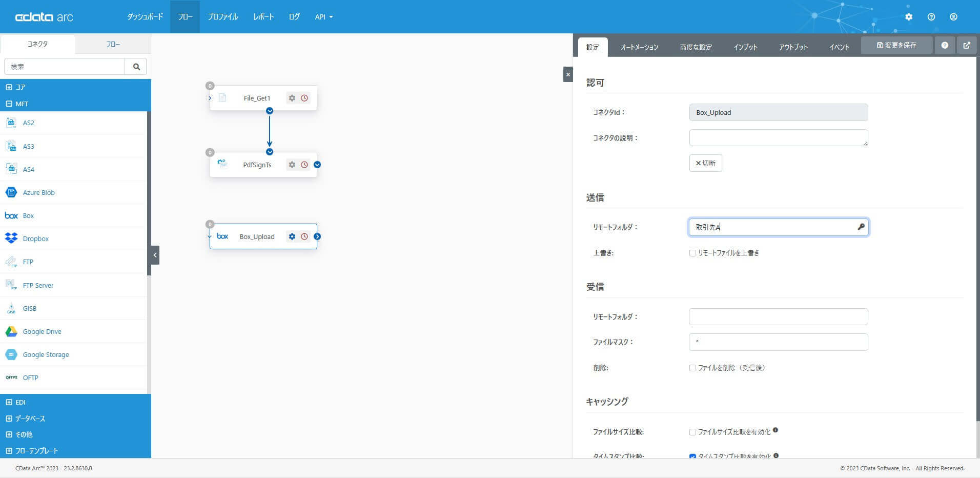Click the 切断 disconnect button
980x478 pixels.
click(705, 163)
